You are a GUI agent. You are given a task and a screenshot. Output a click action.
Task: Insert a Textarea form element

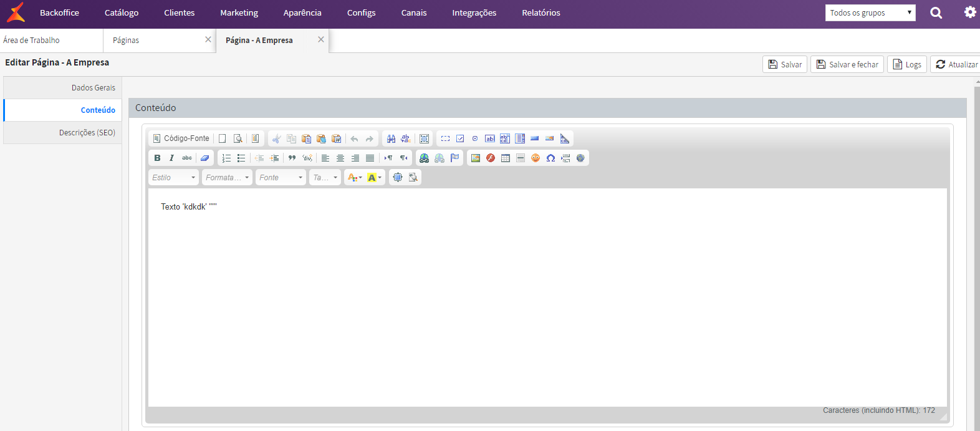point(505,138)
